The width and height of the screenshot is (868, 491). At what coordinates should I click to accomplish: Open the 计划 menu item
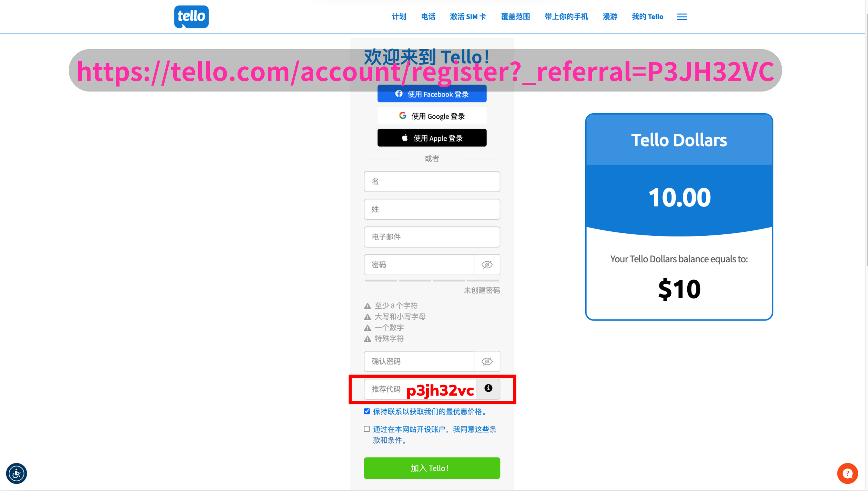399,16
